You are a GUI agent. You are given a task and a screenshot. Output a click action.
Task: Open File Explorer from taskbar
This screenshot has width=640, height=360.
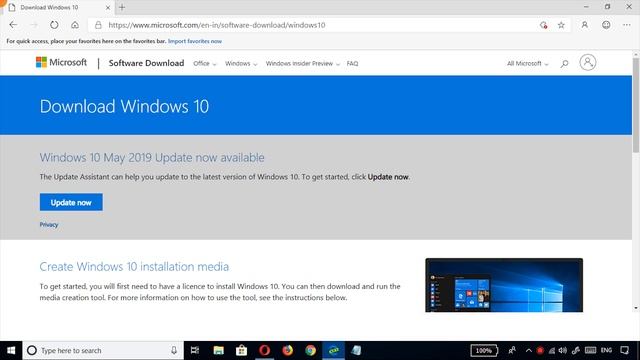[x=218, y=350]
